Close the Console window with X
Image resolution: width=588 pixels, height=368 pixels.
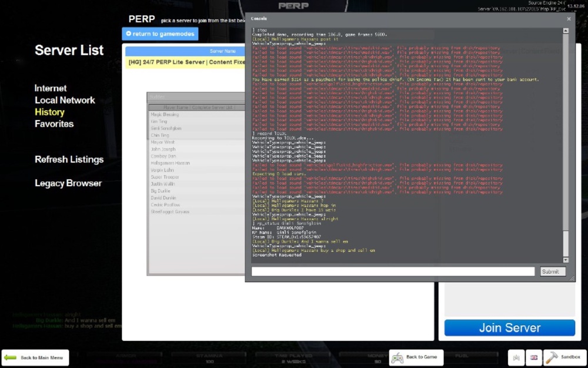(569, 19)
